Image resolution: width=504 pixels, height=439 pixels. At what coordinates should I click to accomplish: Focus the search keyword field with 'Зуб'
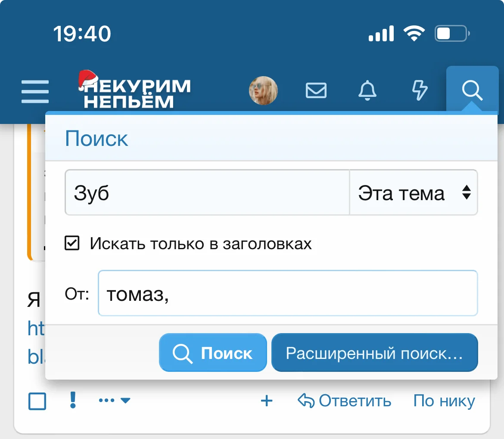pos(207,193)
